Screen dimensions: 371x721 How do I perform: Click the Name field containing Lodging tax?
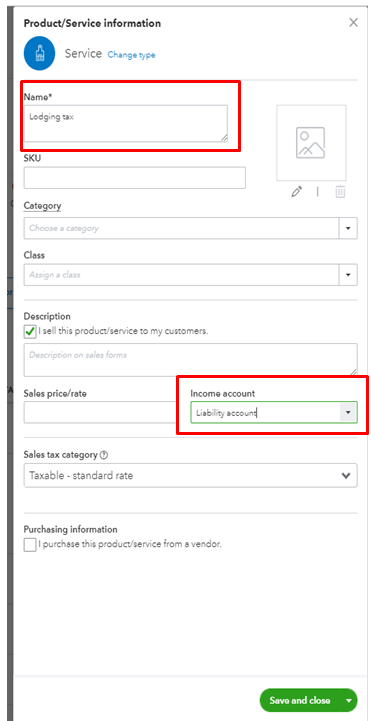click(126, 123)
